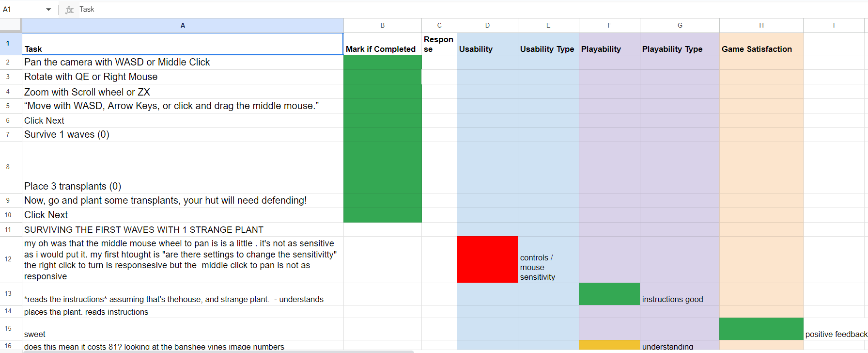Select column D header
The image size is (868, 353).
click(x=487, y=25)
